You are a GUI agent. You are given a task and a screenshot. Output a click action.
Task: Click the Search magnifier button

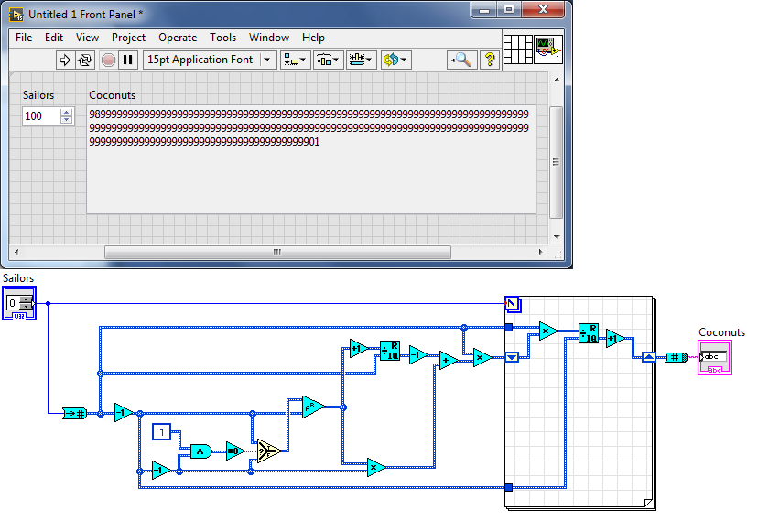(x=461, y=60)
